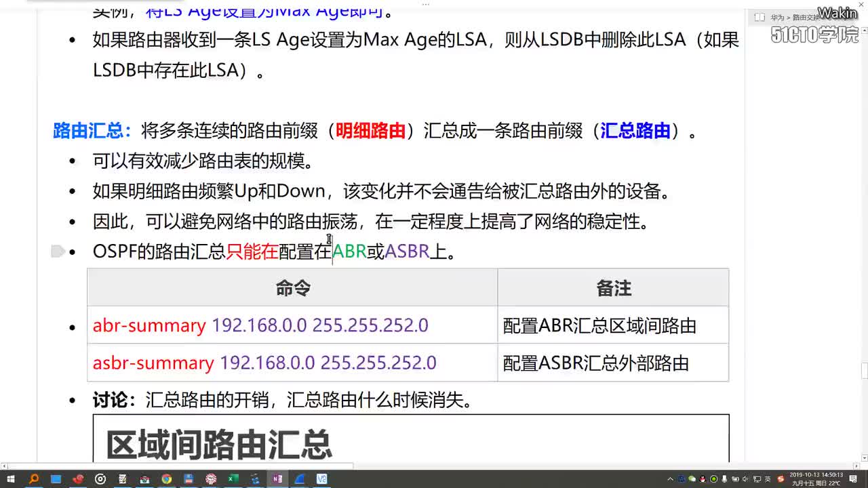This screenshot has width=868, height=488.
Task: Click the line 可以有效减少路由表的规模
Action: 203,161
